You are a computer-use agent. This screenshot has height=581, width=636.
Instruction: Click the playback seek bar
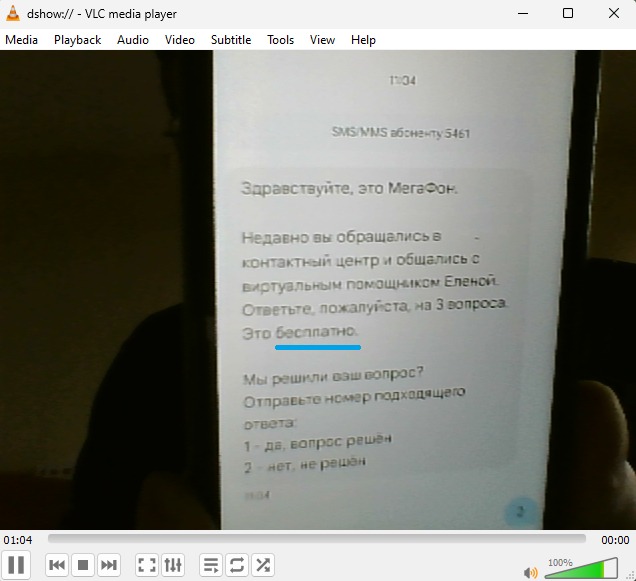click(x=317, y=540)
